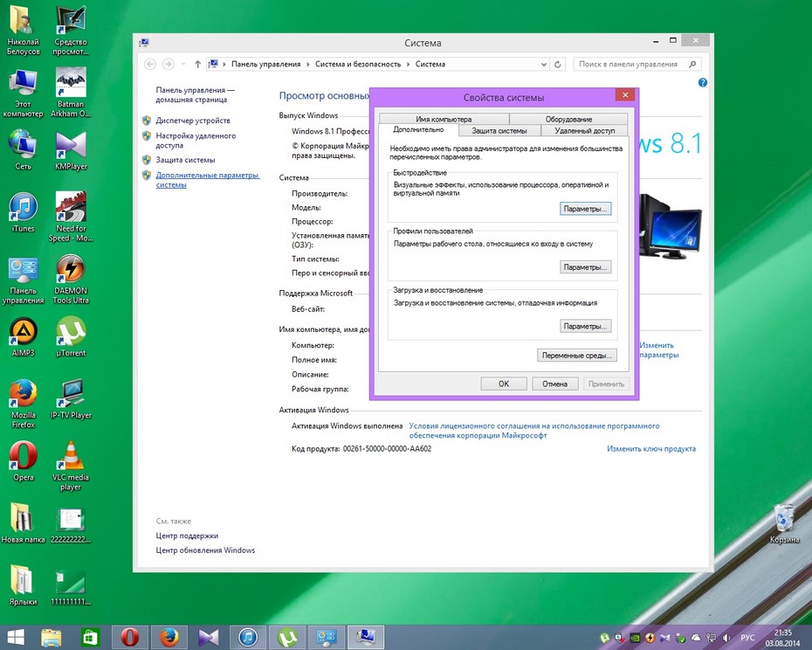The width and height of the screenshot is (812, 650).
Task: Open Быстродействие Параметры button
Action: [x=585, y=209]
